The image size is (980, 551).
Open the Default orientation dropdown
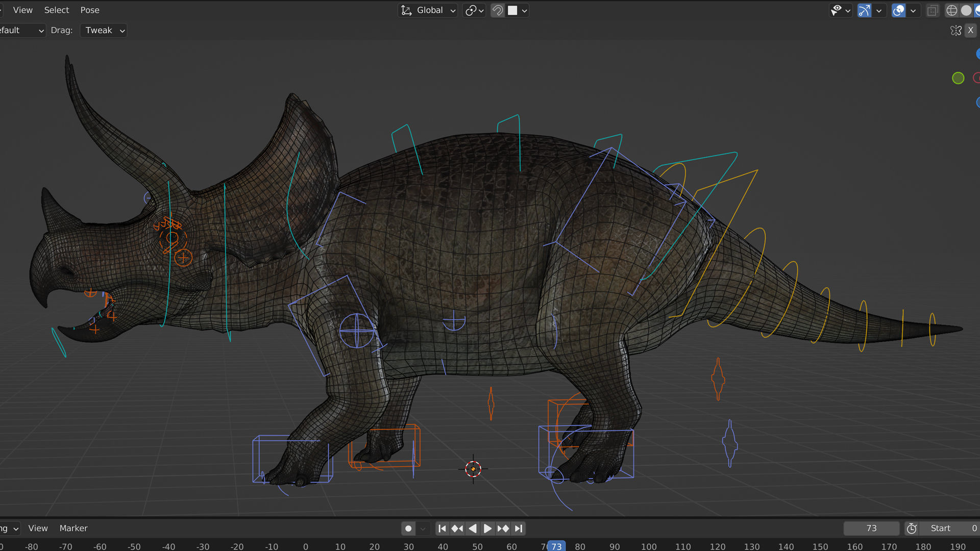pyautogui.click(x=21, y=31)
